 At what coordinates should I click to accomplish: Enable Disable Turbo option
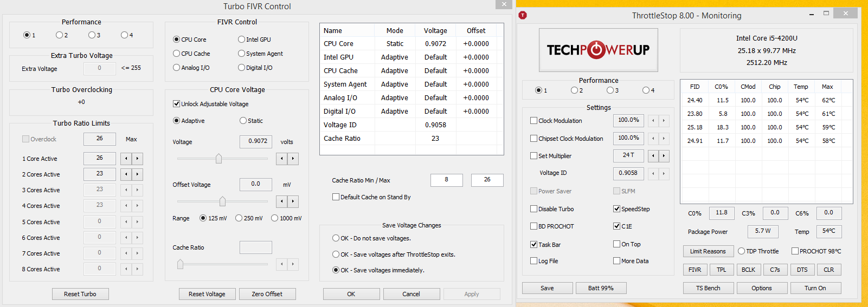pos(534,209)
